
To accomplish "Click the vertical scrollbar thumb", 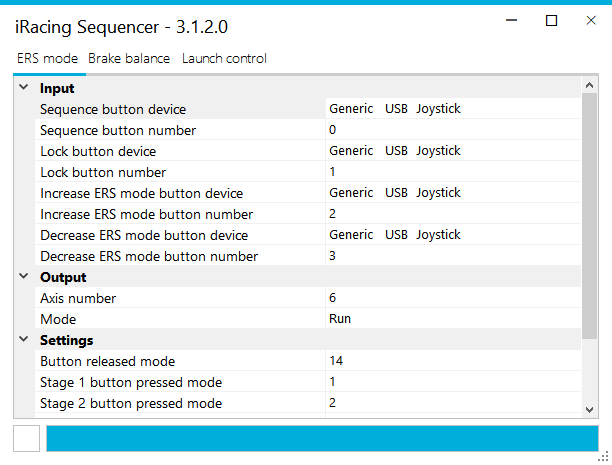I will point(589,216).
